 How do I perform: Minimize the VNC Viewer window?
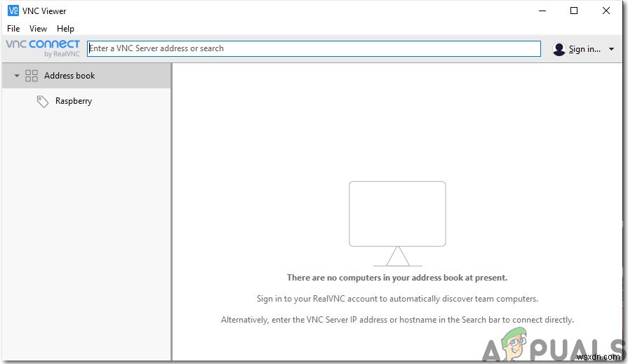click(x=542, y=11)
